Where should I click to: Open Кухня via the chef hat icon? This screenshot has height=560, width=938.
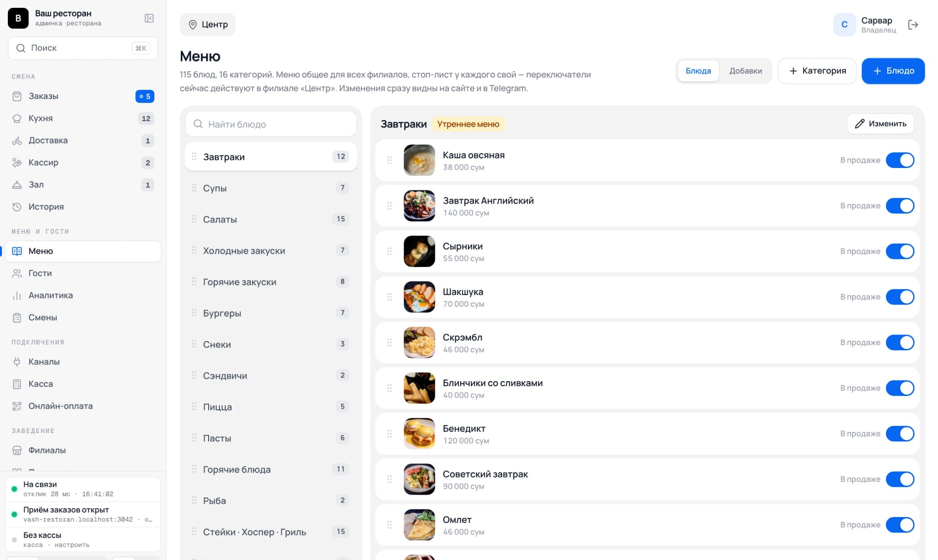pos(17,118)
